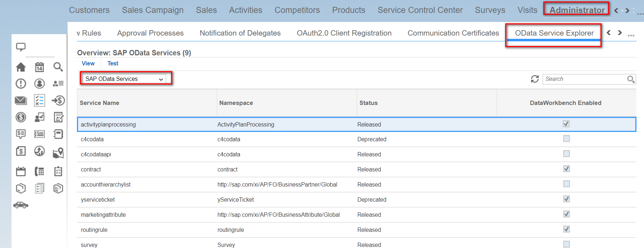
Task: Open the clipboard checklist icon
Action: point(58,171)
